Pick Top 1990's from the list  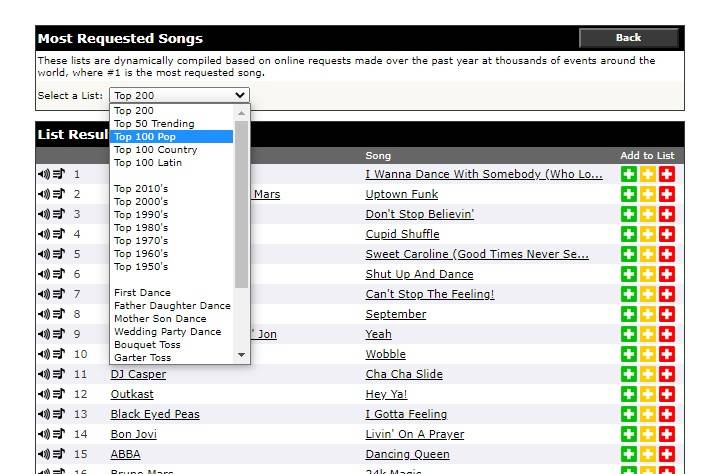click(x=171, y=215)
